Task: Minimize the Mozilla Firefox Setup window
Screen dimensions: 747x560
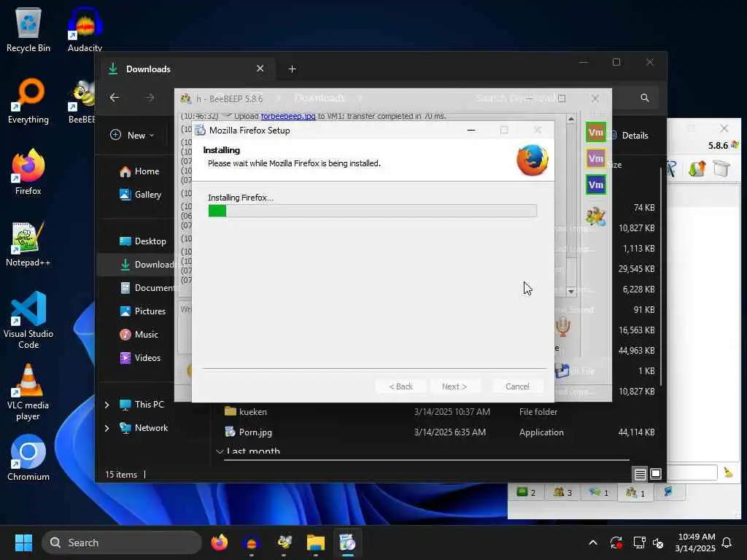Action: click(x=471, y=130)
